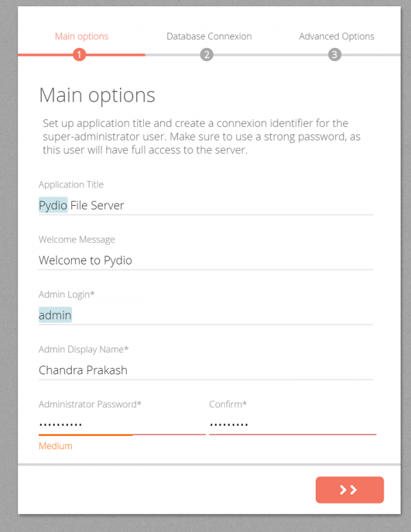
Task: Click into the Welcome Message text field
Action: click(x=206, y=261)
